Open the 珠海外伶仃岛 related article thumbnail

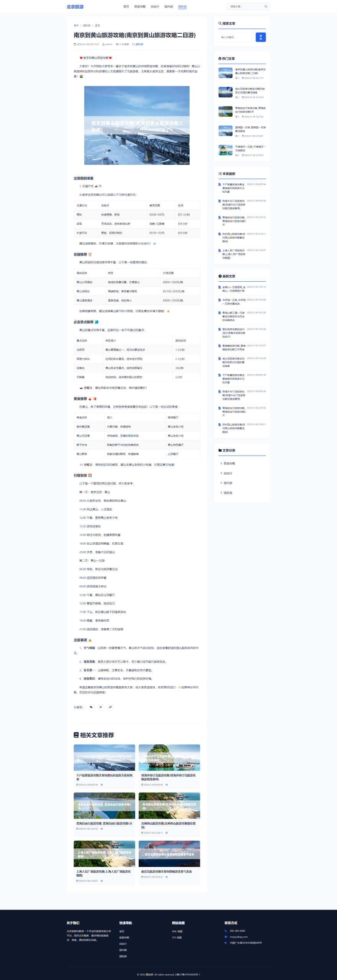point(169,758)
